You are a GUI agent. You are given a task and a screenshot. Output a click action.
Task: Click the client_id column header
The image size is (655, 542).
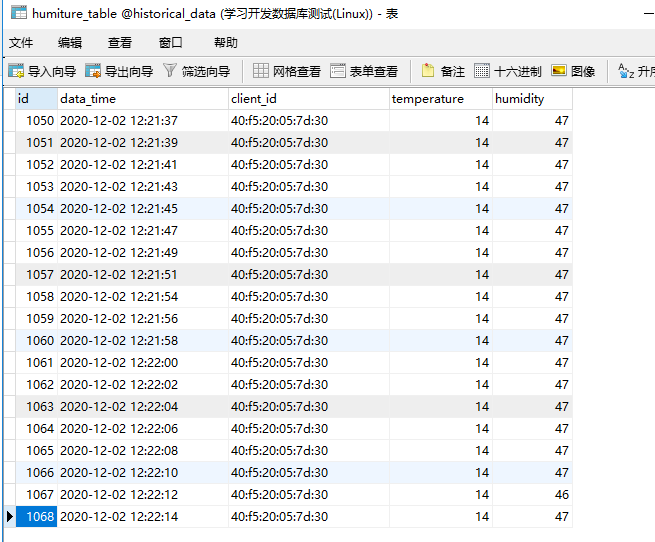pyautogui.click(x=309, y=99)
